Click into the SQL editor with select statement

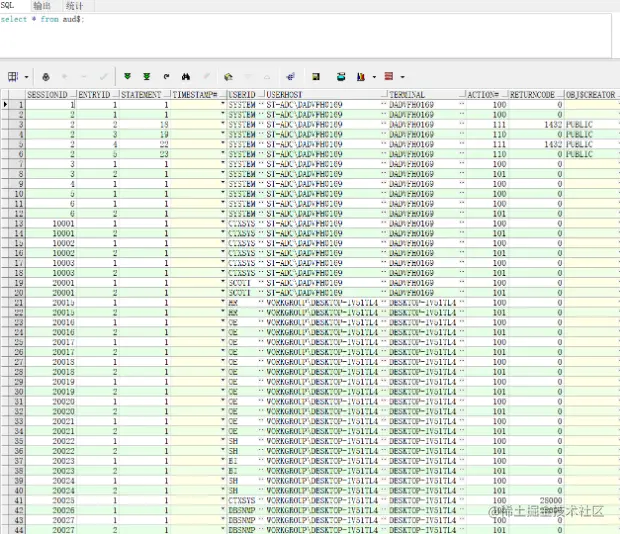click(x=306, y=36)
